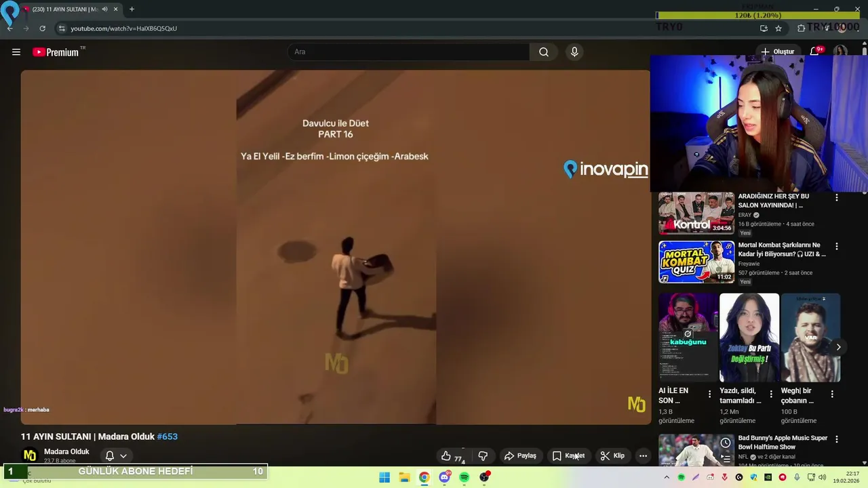
Task: Open the YouTube hamburger guide menu
Action: click(x=16, y=52)
